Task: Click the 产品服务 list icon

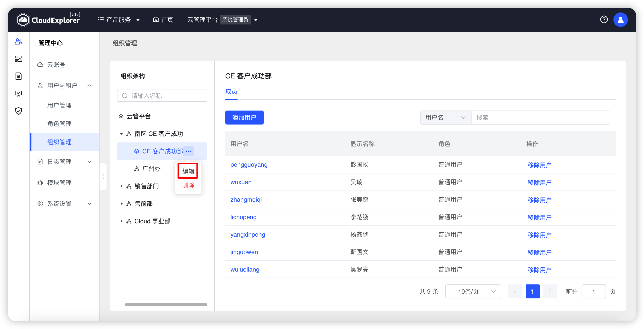Action: pyautogui.click(x=101, y=19)
